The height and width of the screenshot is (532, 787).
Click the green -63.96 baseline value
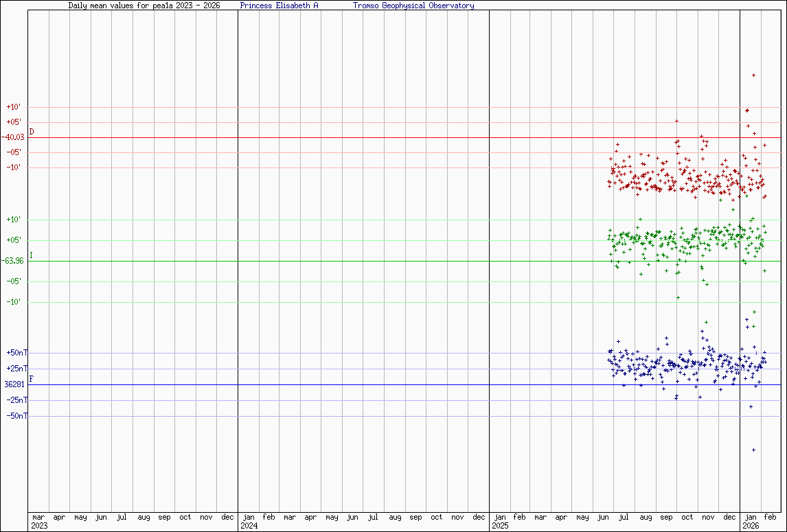[13, 261]
